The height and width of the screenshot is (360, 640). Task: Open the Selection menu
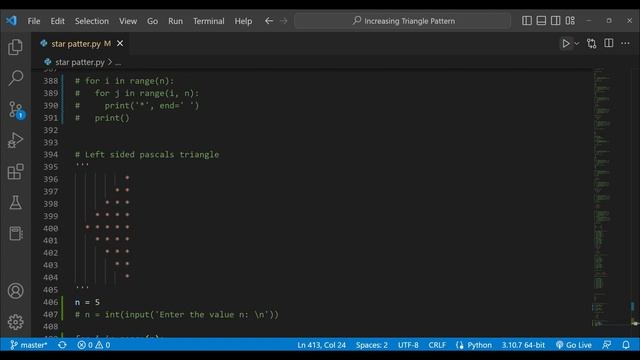click(92, 21)
